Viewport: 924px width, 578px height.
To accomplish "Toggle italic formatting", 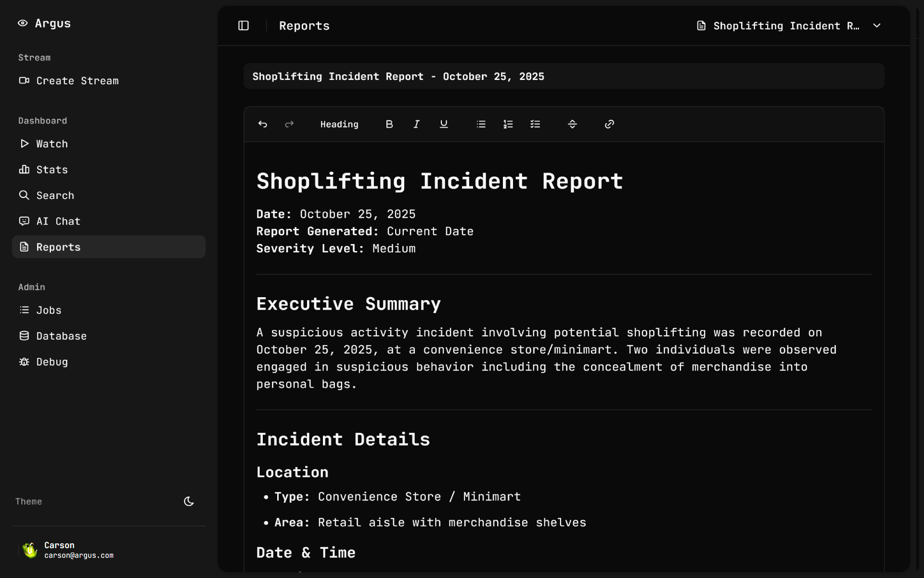I will (416, 124).
